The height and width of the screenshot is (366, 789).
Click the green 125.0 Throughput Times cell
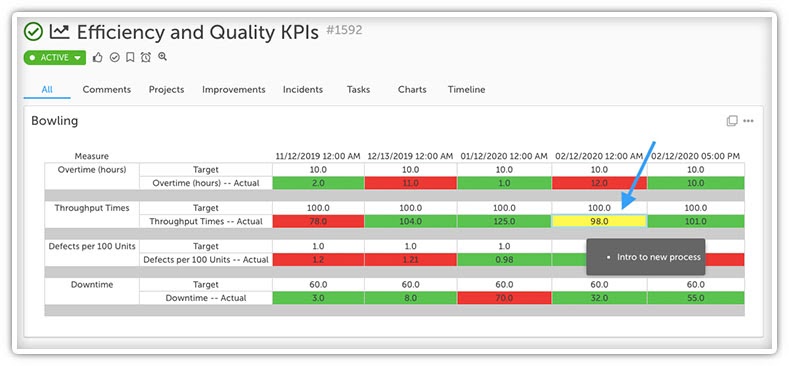tap(504, 221)
